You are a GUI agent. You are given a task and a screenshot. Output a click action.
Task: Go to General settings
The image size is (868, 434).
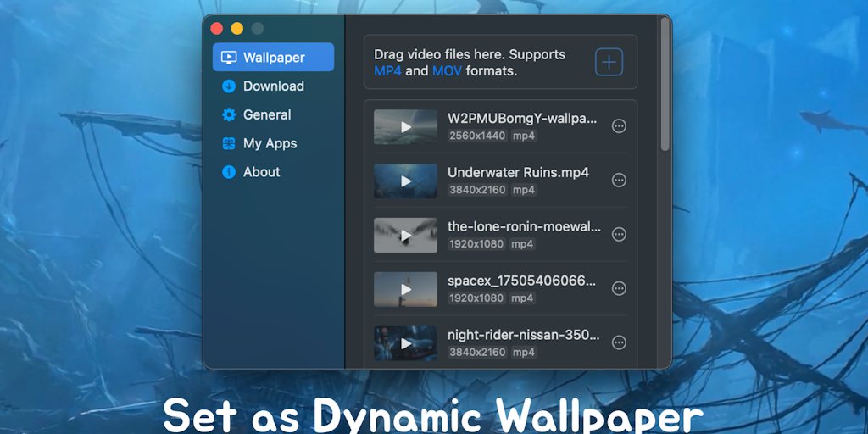(266, 115)
